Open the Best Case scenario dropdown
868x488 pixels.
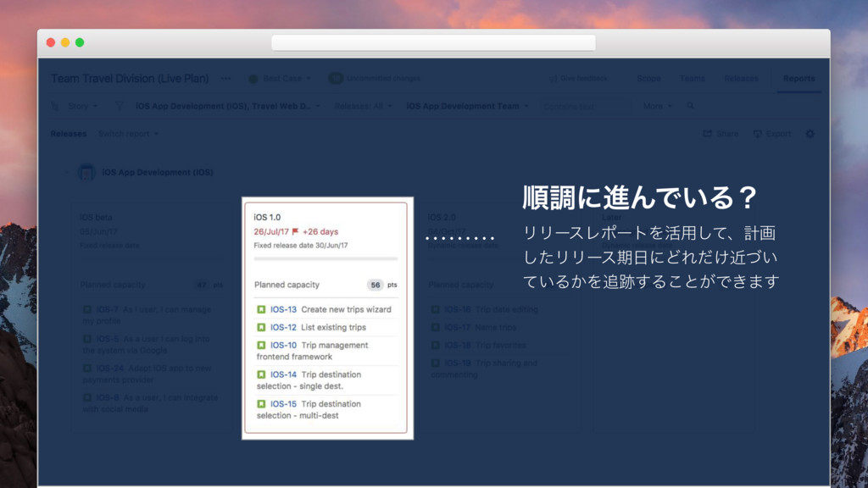tap(280, 79)
